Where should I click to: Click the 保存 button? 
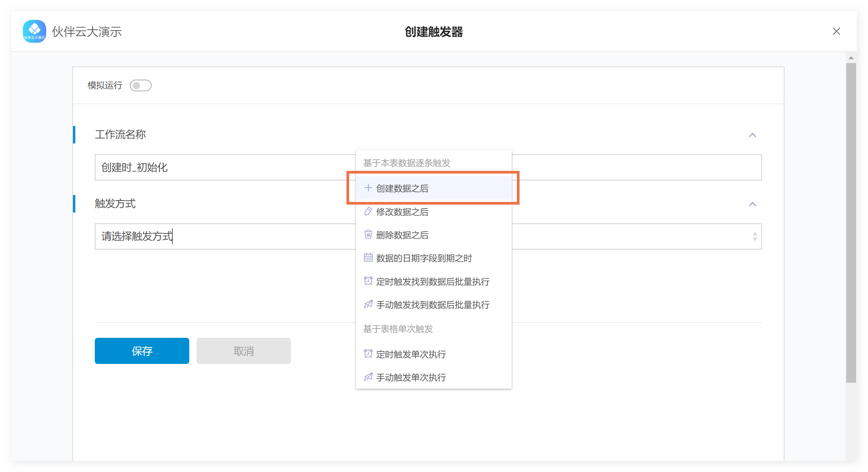click(142, 351)
